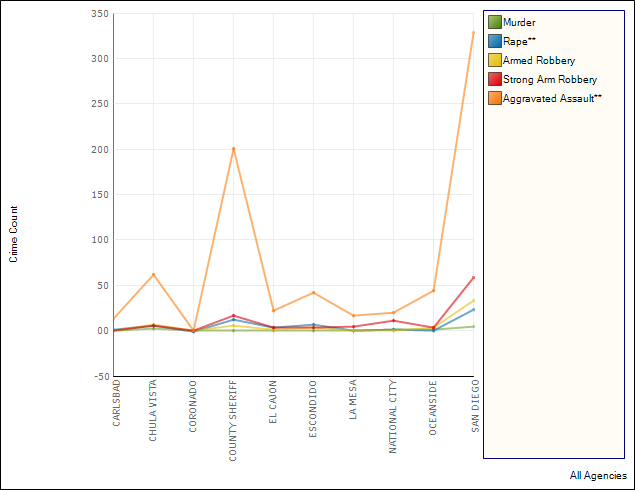
Task: Click the orange Aggravated Assault legend swatch
Action: [x=494, y=98]
